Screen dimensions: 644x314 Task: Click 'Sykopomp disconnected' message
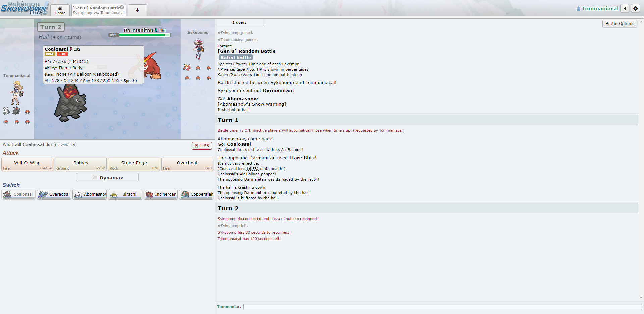tap(268, 219)
